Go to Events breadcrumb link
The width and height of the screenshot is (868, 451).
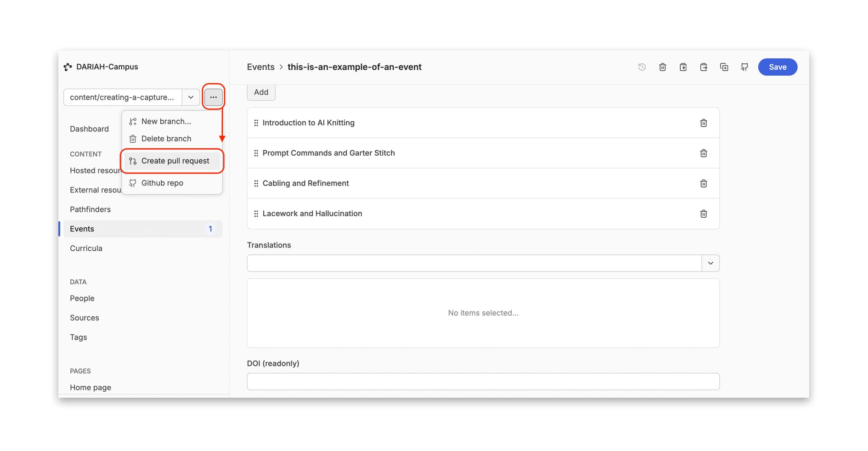(x=260, y=67)
